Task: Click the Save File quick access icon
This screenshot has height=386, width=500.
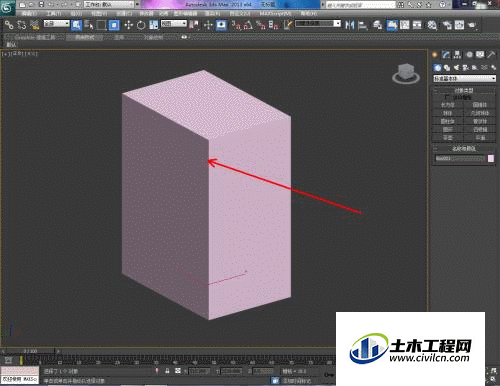Action: (x=41, y=5)
